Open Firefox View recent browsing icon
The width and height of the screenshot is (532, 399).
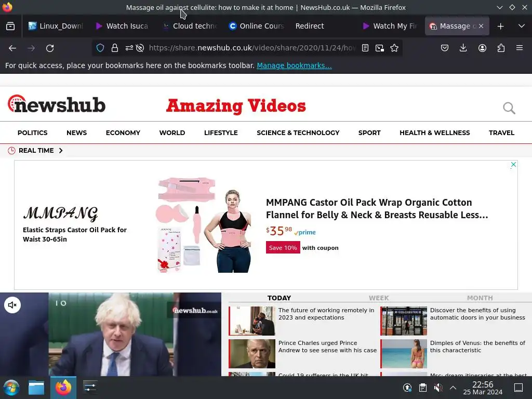tap(10, 26)
